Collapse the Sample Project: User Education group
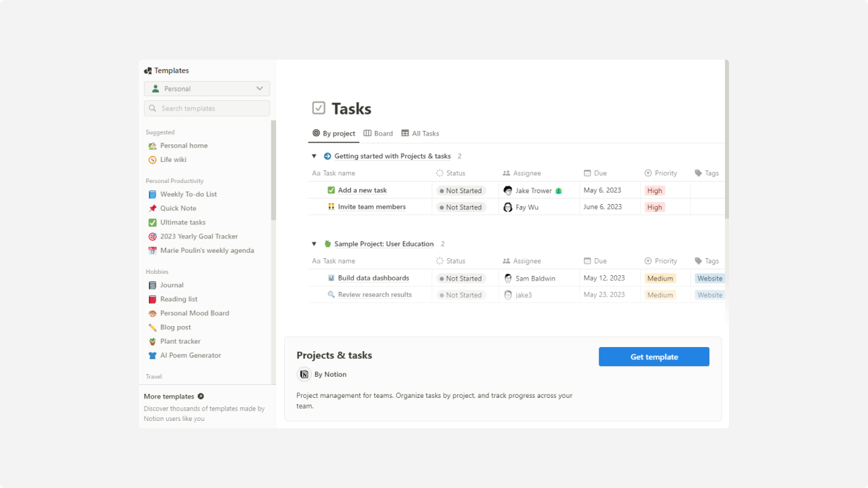 pos(314,243)
